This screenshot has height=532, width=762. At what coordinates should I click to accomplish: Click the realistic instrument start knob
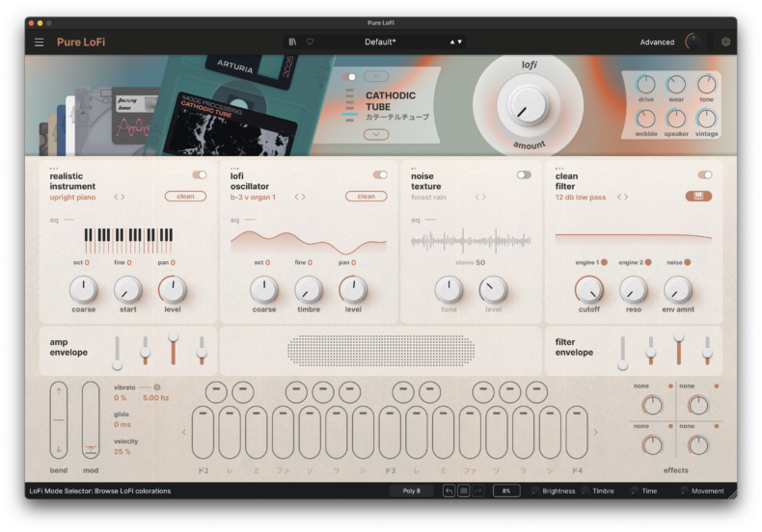point(128,290)
